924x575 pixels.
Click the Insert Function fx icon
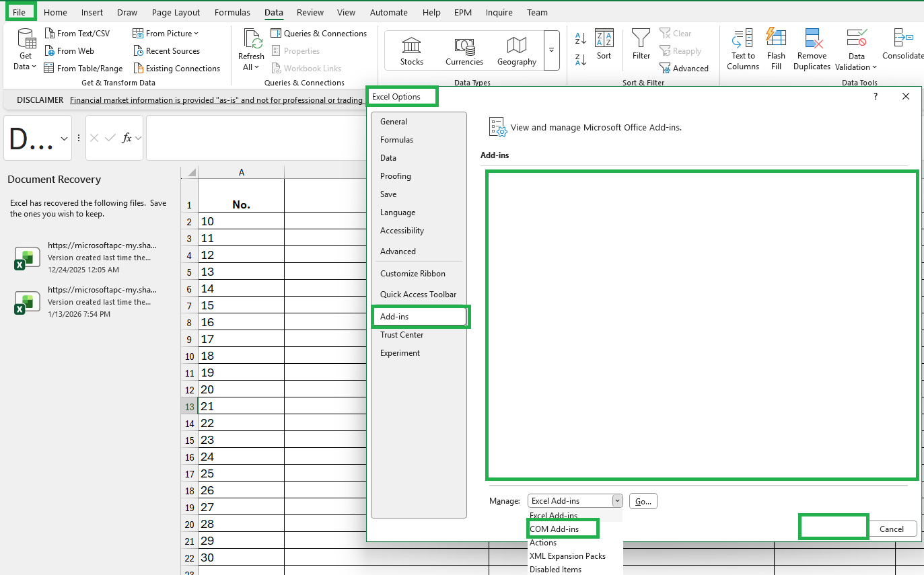coord(127,138)
